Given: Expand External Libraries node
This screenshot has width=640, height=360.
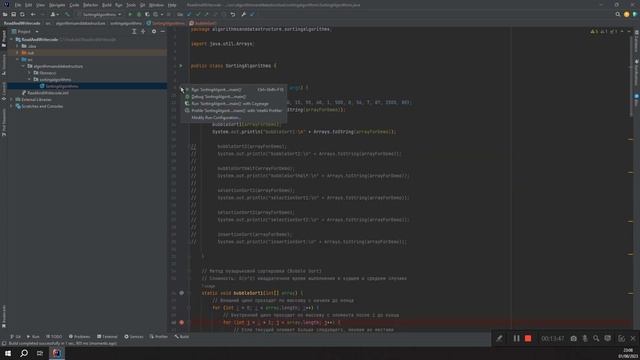Looking at the screenshot, I should pos(12,100).
